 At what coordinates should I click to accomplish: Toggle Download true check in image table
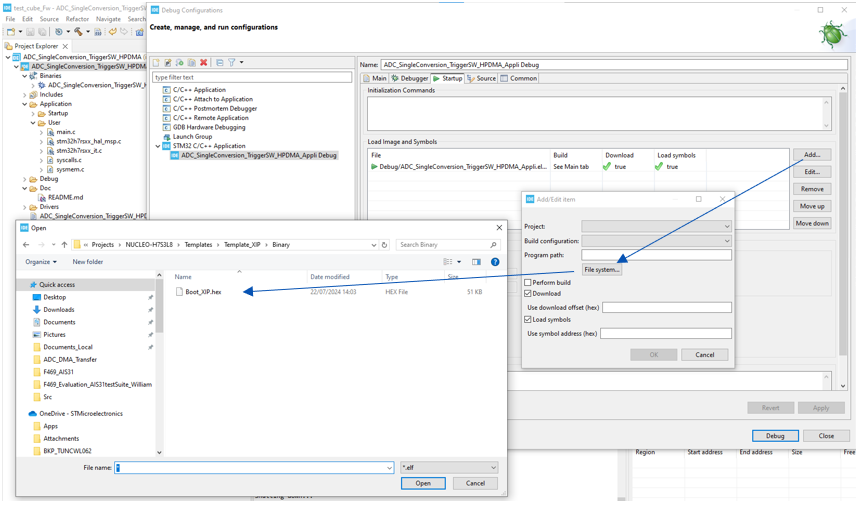[607, 167]
